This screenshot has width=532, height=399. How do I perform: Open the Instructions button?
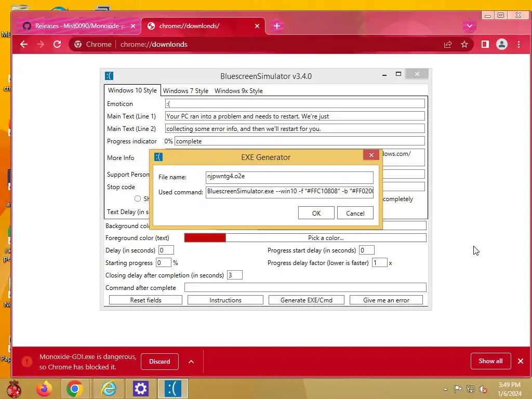[225, 300]
